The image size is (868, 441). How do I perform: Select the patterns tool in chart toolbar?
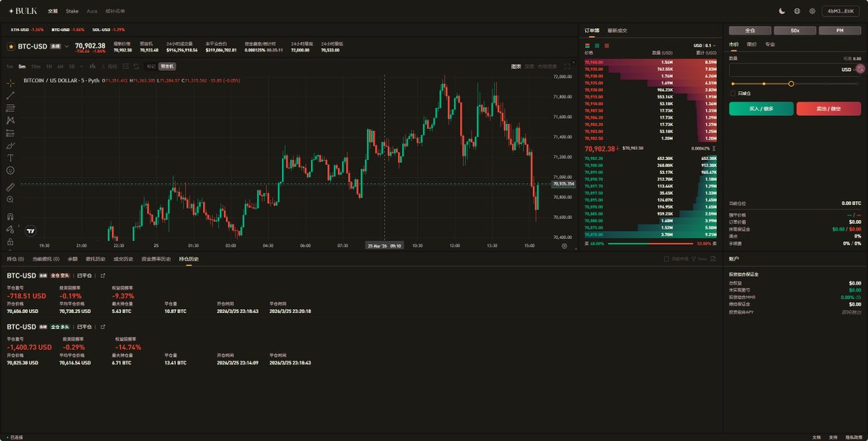(x=10, y=120)
